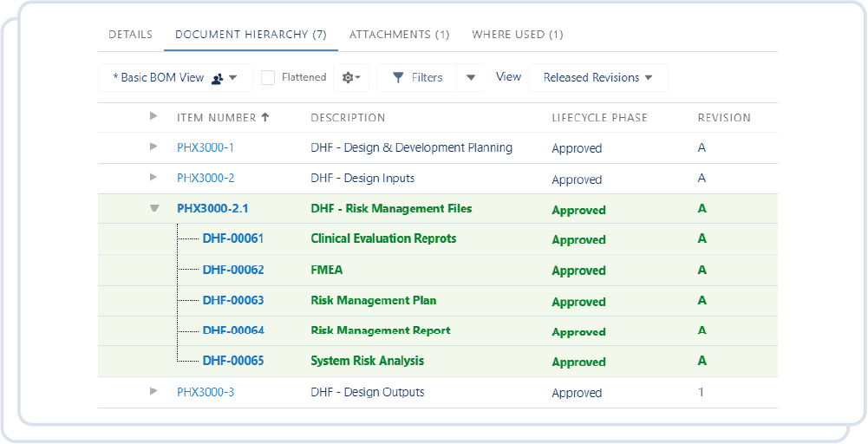Toggle the Flattened checkbox

pos(268,77)
